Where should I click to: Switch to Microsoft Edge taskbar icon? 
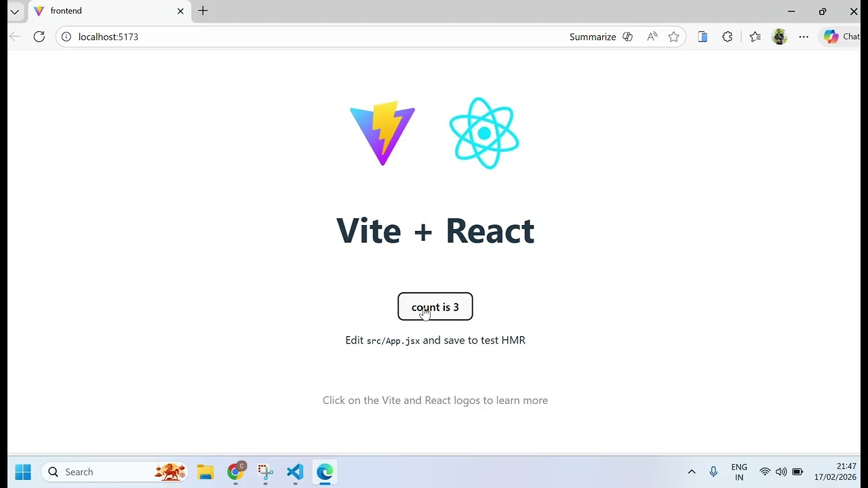click(325, 472)
